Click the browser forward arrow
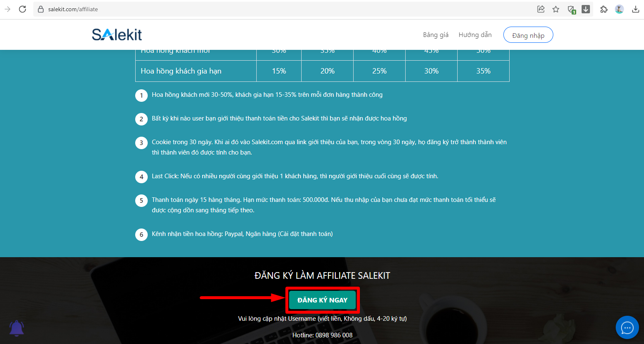 pos(7,9)
